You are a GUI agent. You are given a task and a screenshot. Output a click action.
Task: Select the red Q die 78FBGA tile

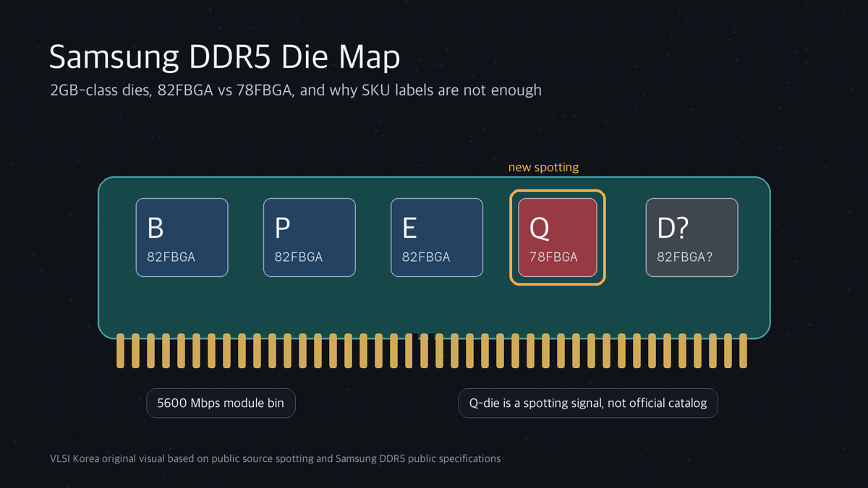[558, 238]
